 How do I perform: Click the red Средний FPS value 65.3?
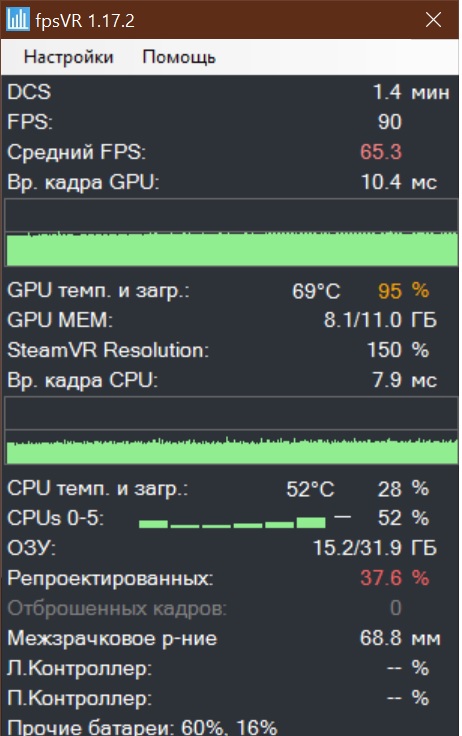point(381,152)
